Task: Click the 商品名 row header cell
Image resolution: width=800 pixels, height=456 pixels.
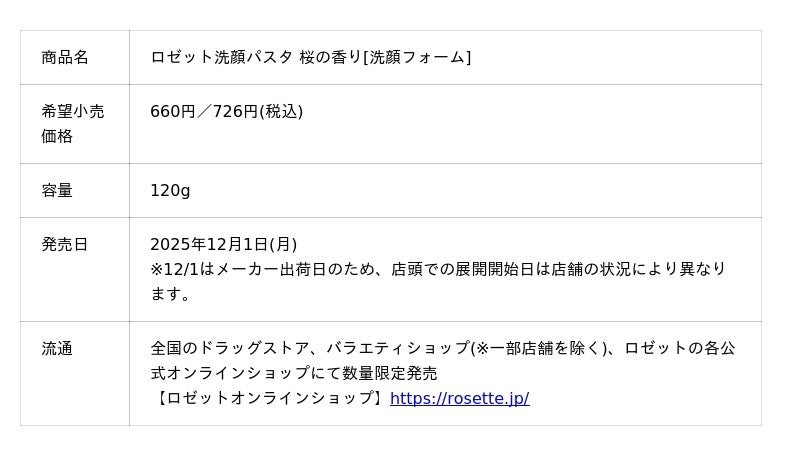Action: point(65,57)
